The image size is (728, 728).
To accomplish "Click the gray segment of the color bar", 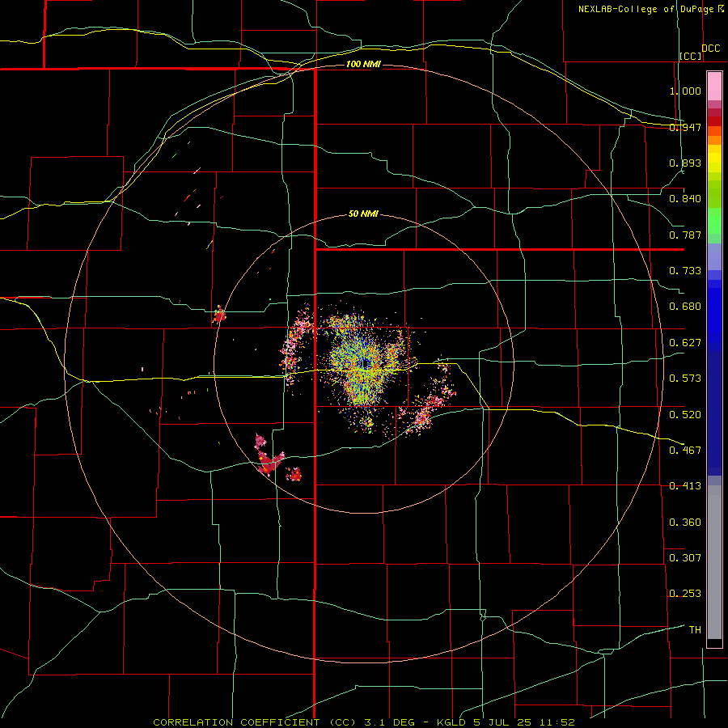I will click(x=714, y=562).
